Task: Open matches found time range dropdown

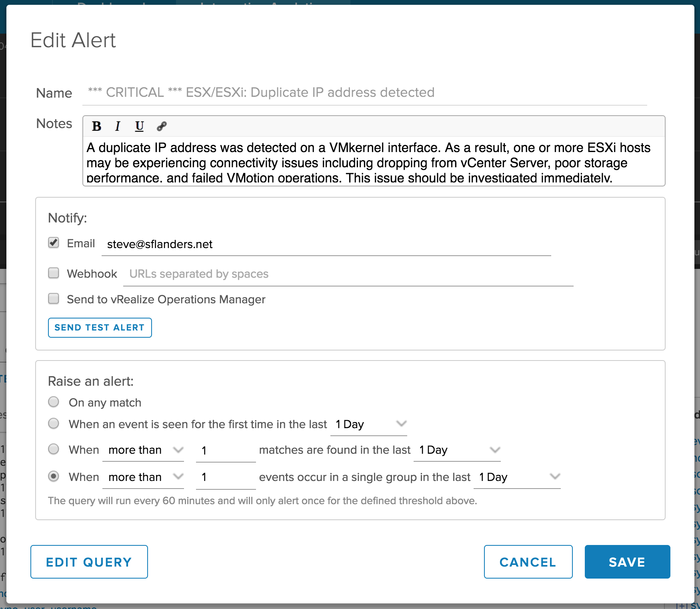Action: tap(457, 450)
